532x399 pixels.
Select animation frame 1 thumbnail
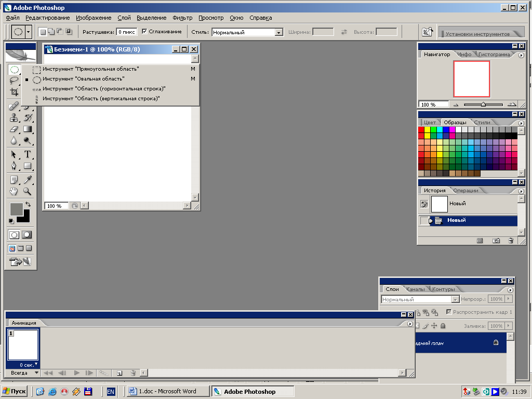point(23,345)
